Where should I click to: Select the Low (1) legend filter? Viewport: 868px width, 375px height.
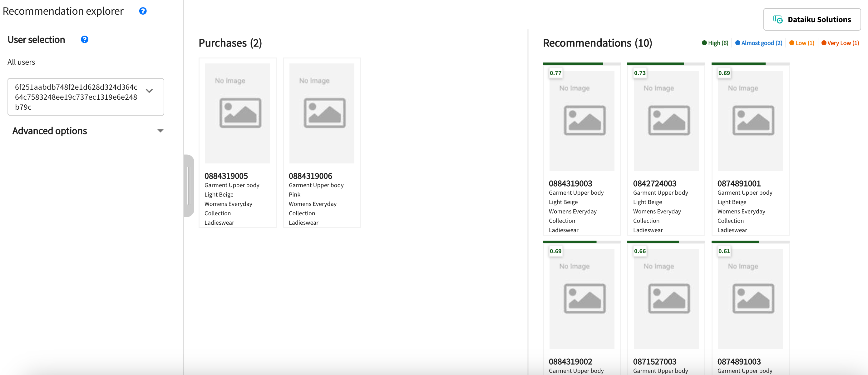(x=801, y=43)
